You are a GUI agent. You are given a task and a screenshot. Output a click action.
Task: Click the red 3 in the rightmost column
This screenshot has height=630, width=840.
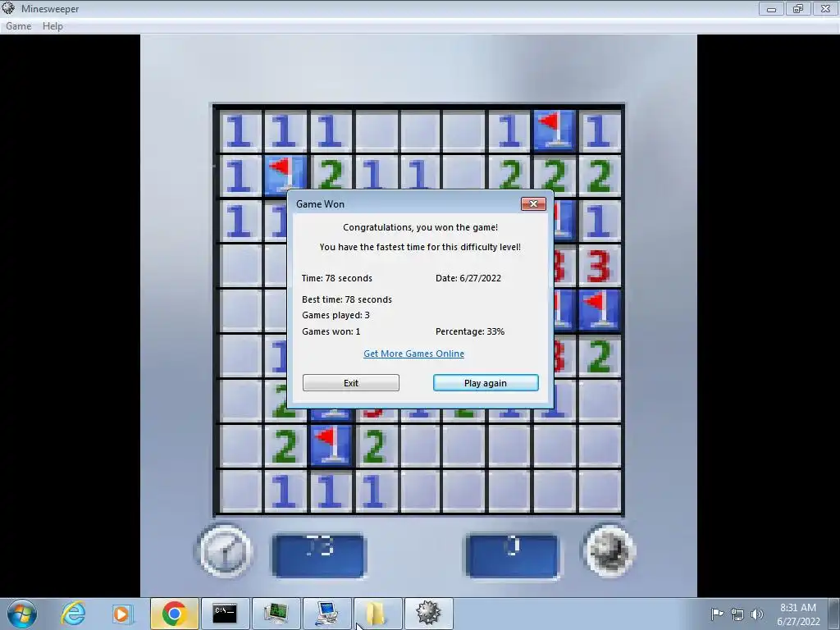click(x=600, y=265)
